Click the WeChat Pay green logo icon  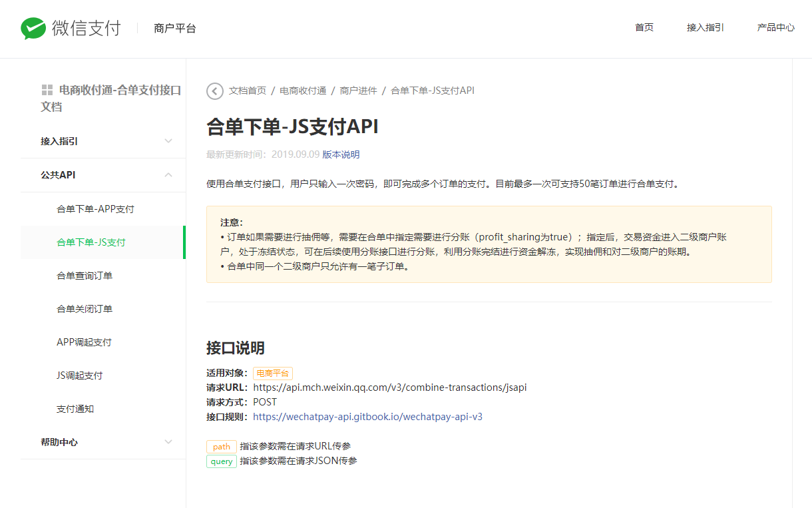click(33, 28)
